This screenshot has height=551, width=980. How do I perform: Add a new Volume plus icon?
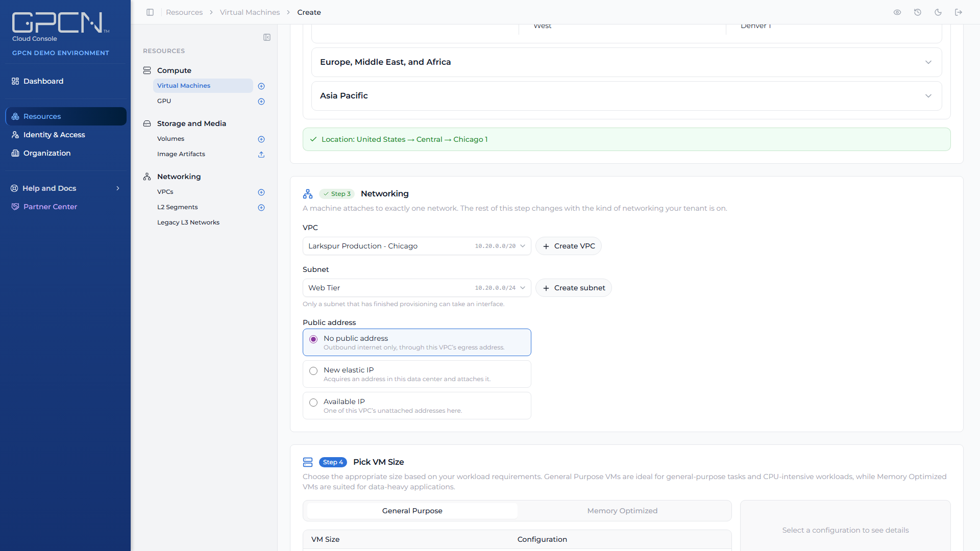pos(261,139)
